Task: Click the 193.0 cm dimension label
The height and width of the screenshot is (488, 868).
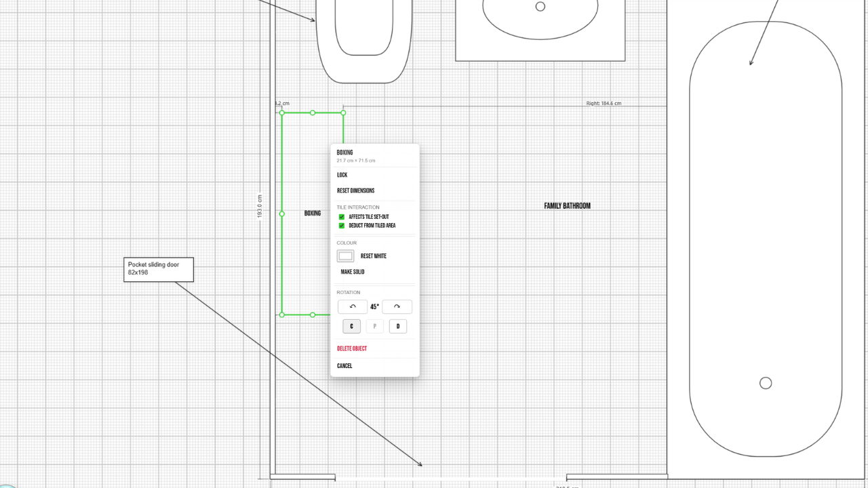Action: pos(260,207)
